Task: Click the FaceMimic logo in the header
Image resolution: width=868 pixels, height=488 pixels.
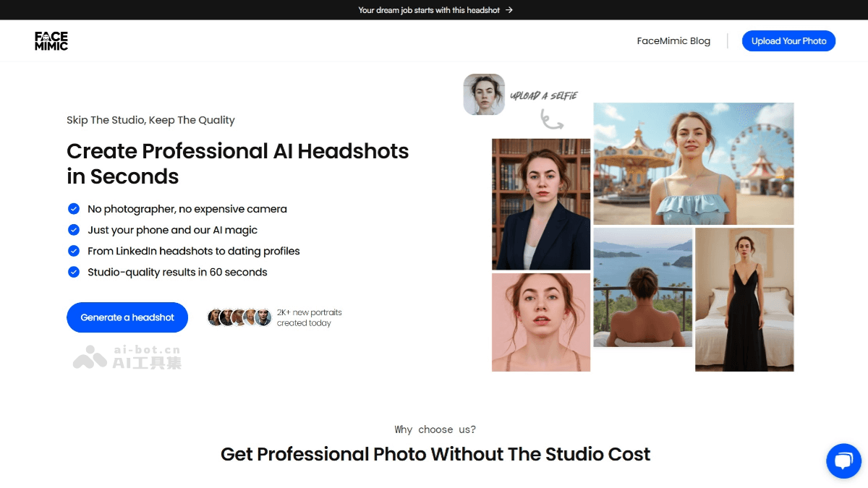Action: (x=51, y=41)
